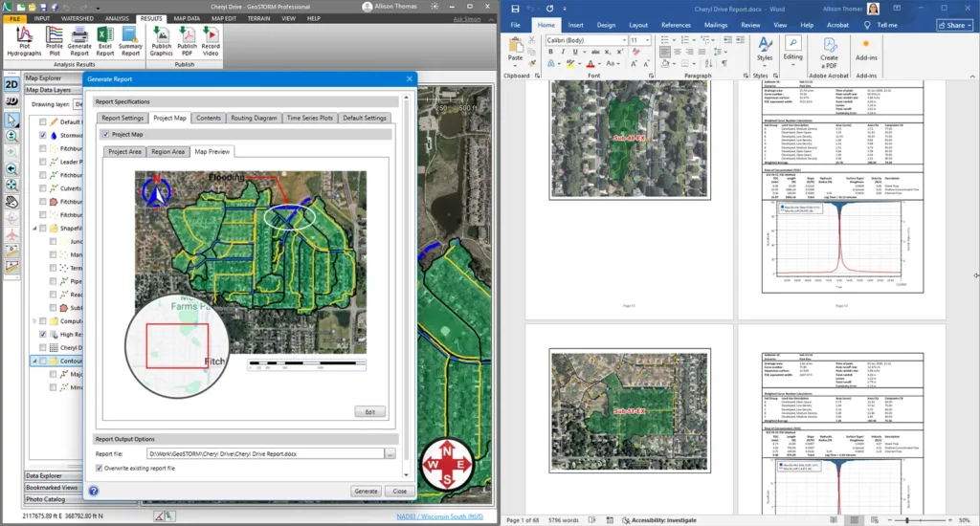Center align text in Word
Viewport: 980px width, 526px height.
(x=677, y=52)
